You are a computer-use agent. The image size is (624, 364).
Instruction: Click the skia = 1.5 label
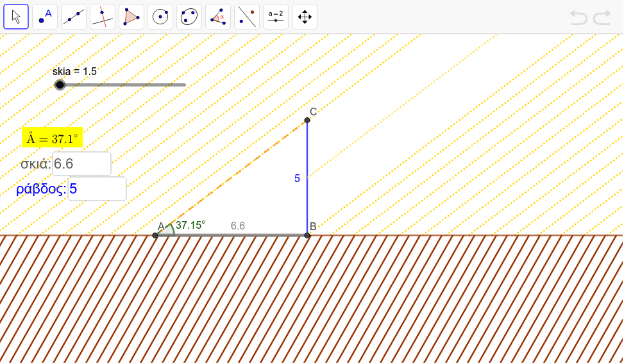click(74, 71)
